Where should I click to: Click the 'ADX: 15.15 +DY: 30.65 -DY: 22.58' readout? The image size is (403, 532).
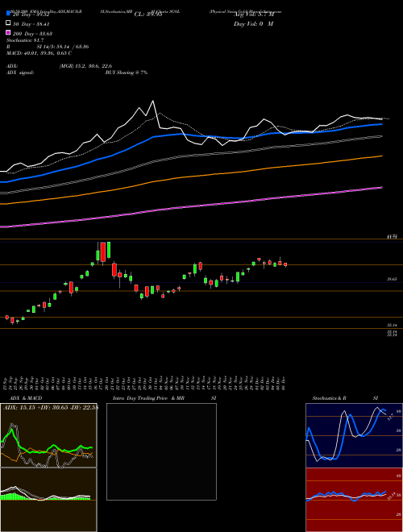pos(50,407)
